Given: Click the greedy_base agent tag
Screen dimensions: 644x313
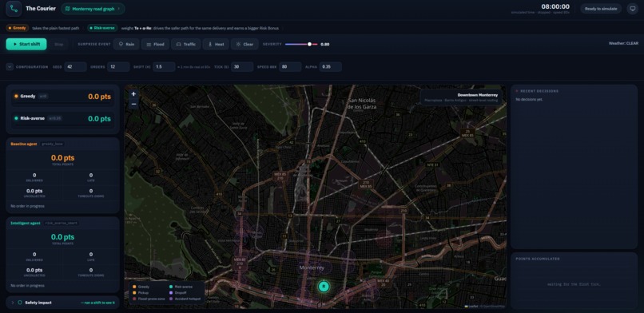Looking at the screenshot, I should coord(53,144).
